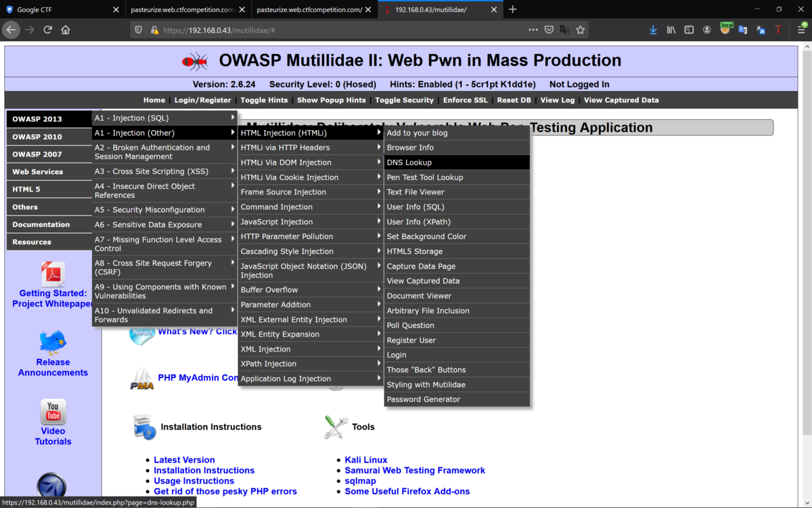Open the Downloads arrow panel
Screen dimensions: 812x508
click(653, 30)
